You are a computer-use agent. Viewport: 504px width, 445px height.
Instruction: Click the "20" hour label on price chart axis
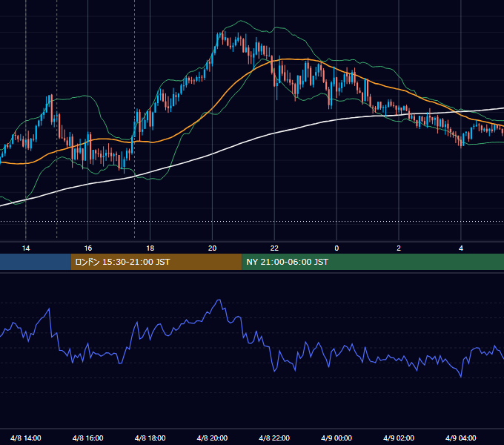point(212,248)
